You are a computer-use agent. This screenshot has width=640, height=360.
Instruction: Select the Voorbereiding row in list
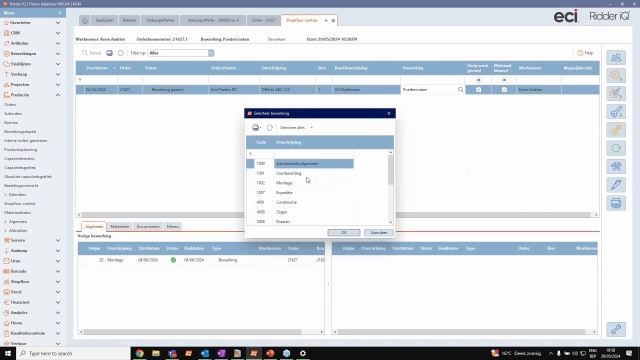300,173
